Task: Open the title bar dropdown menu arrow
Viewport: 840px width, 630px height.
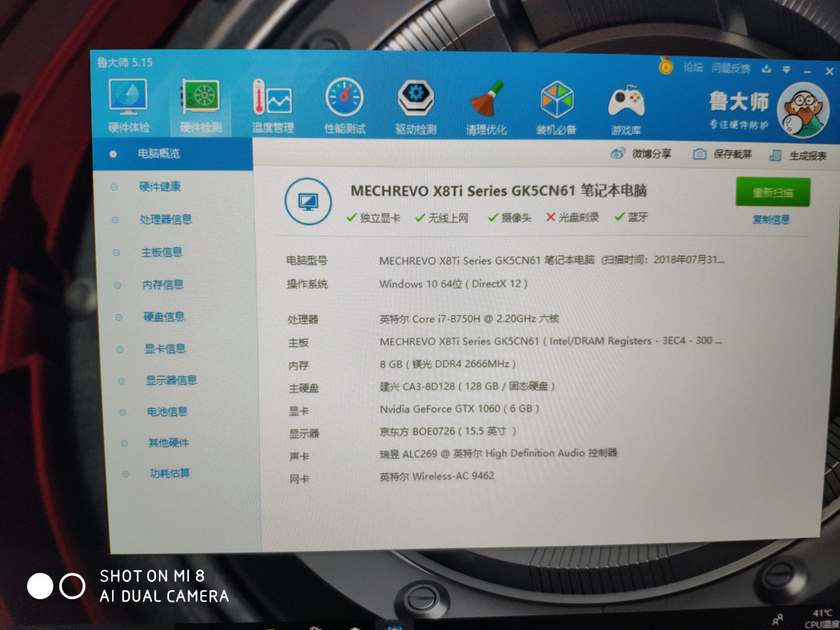Action: 786,69
